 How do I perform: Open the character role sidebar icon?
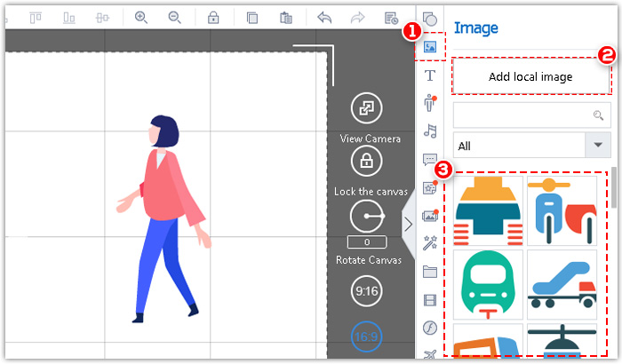tap(429, 103)
